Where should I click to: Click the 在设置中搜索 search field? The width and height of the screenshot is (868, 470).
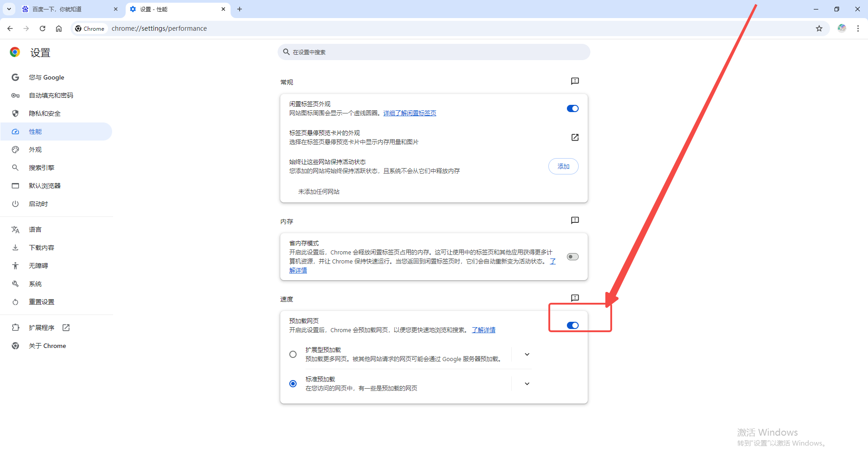434,52
